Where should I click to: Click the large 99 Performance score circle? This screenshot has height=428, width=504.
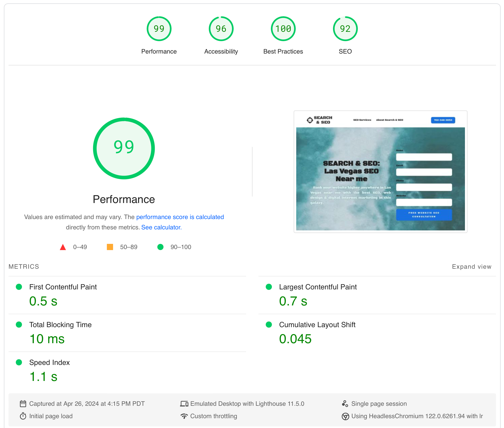(x=124, y=148)
